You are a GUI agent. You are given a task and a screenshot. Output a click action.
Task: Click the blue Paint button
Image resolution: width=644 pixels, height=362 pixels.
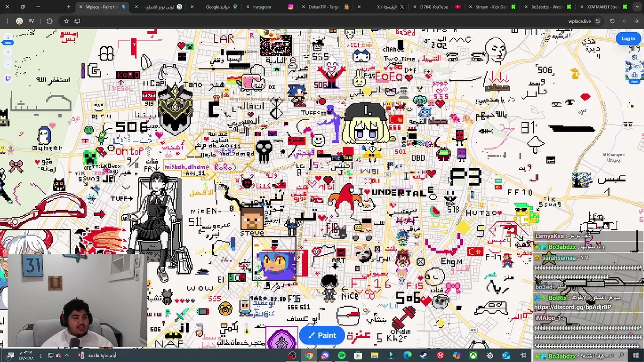click(322, 335)
